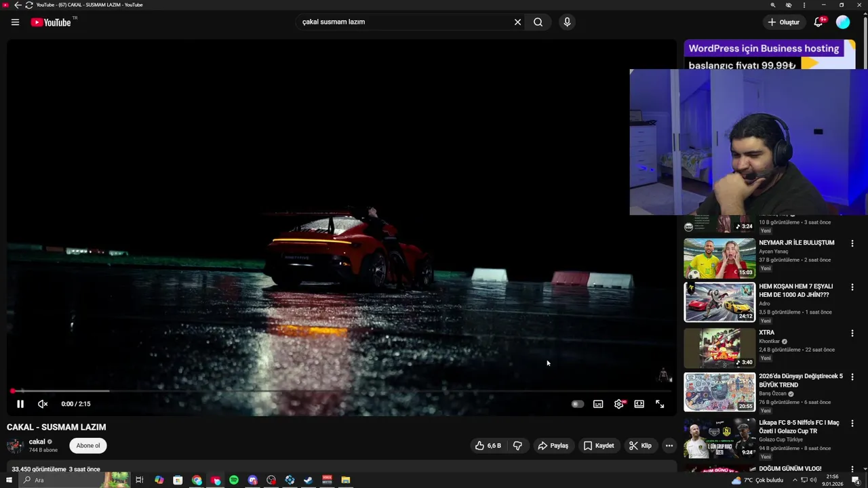
Task: Open browser three-dot menu
Action: pyautogui.click(x=804, y=5)
